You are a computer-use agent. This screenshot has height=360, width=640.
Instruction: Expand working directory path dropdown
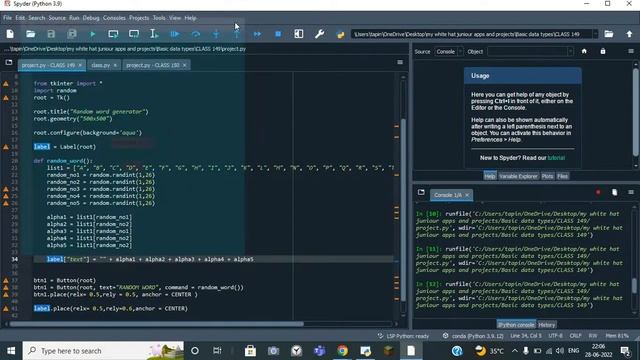tap(596, 34)
